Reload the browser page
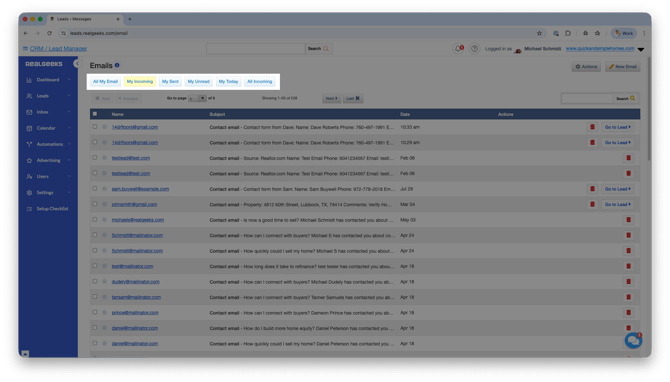 point(49,33)
